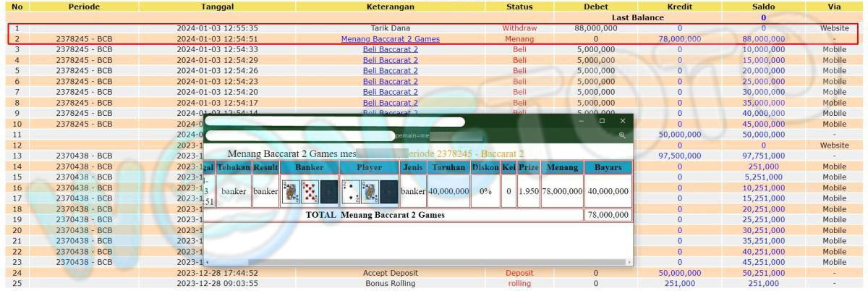The width and height of the screenshot is (868, 291).
Task: Click the Saldo column header
Action: pyautogui.click(x=762, y=7)
